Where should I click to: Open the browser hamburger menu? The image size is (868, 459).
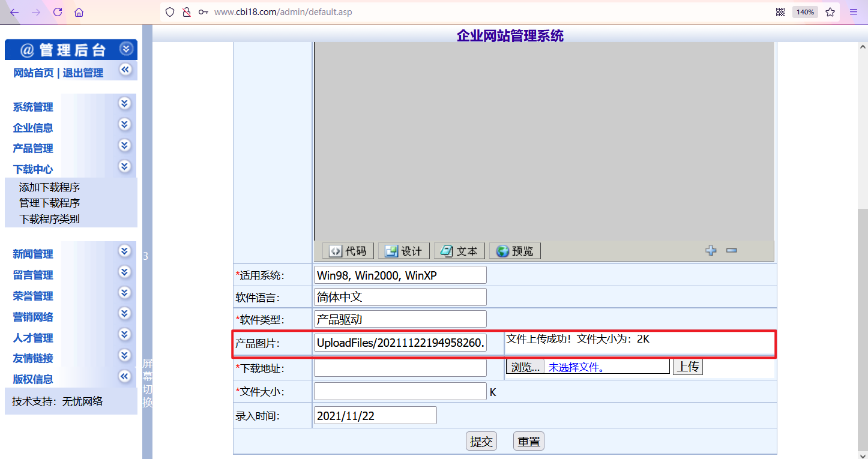coord(854,12)
